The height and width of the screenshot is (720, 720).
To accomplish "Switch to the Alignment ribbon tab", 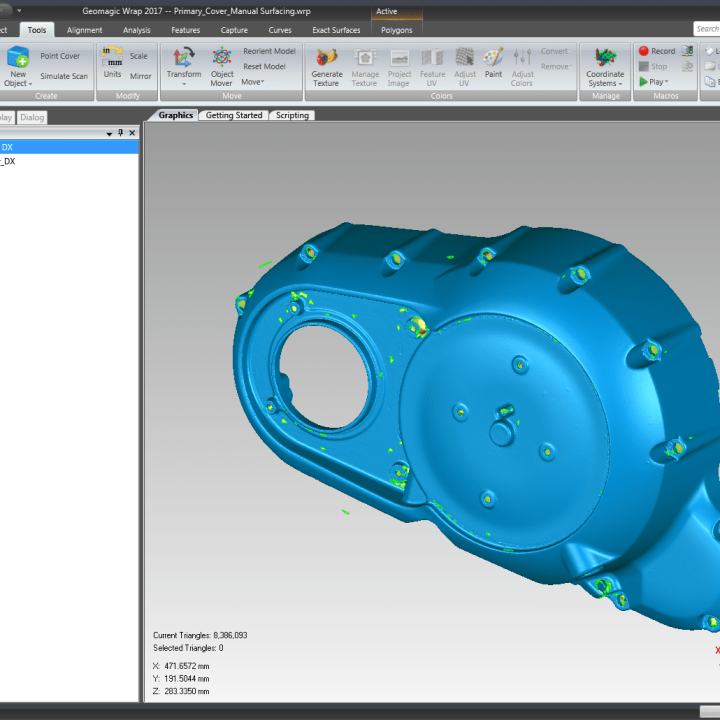I will pyautogui.click(x=84, y=30).
